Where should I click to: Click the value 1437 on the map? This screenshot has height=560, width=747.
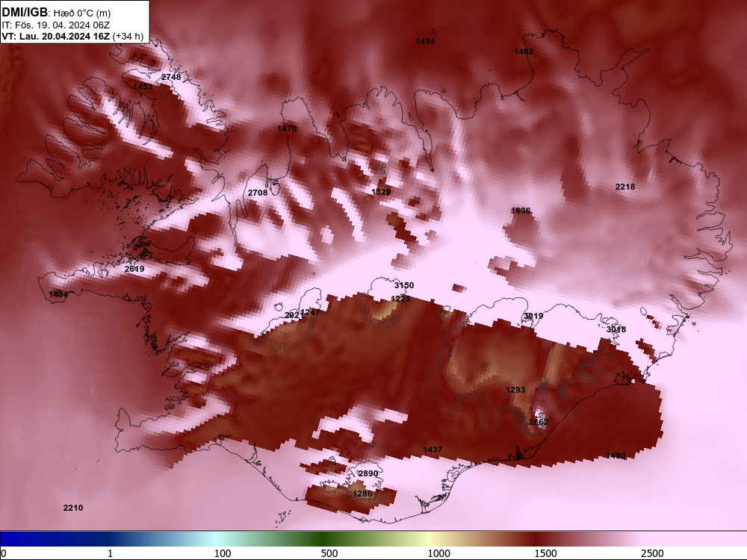click(x=432, y=450)
